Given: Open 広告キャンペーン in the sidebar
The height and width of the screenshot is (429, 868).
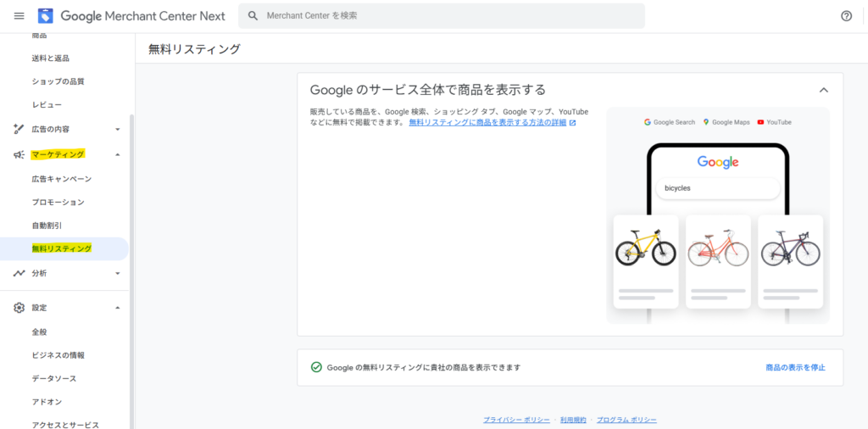Looking at the screenshot, I should (x=61, y=179).
